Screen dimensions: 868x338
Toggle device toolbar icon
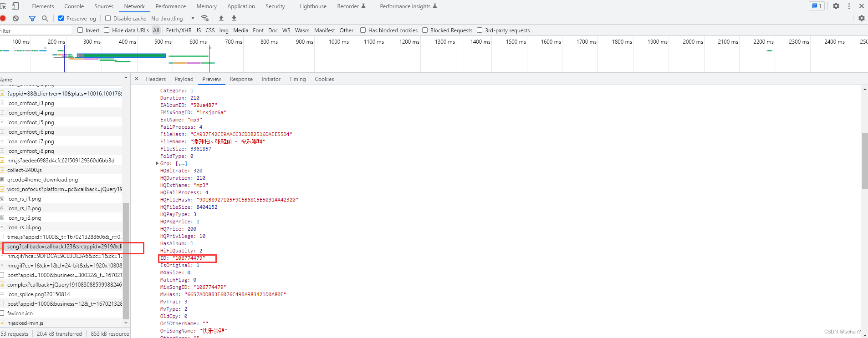15,6
